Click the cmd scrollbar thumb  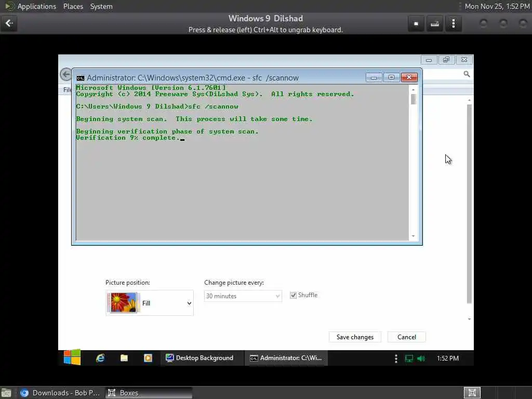[x=413, y=99]
